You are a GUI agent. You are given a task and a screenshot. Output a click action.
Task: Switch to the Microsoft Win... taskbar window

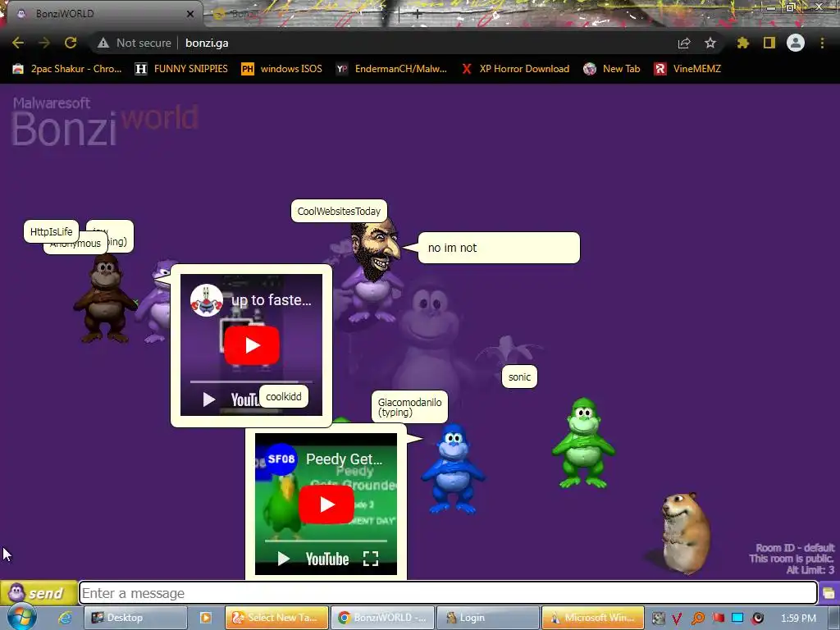coord(592,618)
